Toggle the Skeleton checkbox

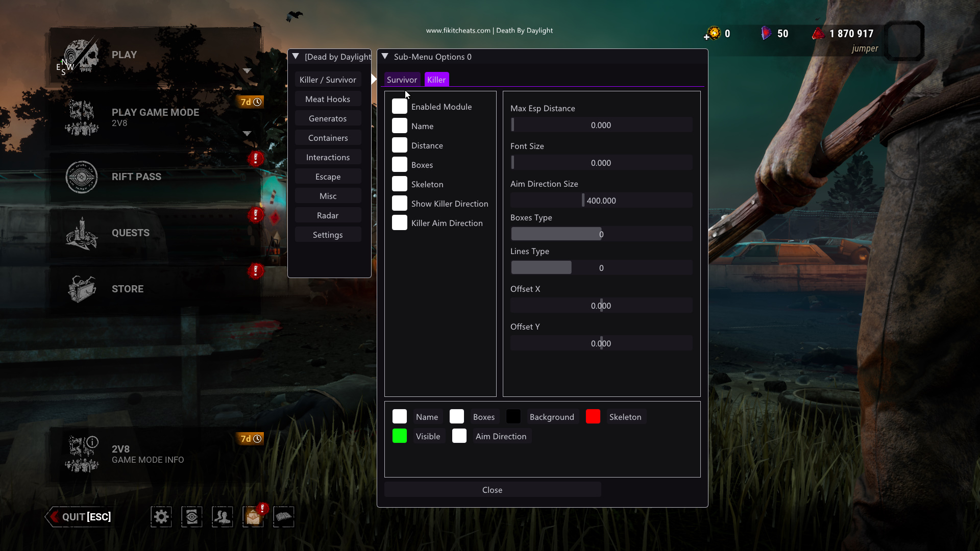[400, 184]
